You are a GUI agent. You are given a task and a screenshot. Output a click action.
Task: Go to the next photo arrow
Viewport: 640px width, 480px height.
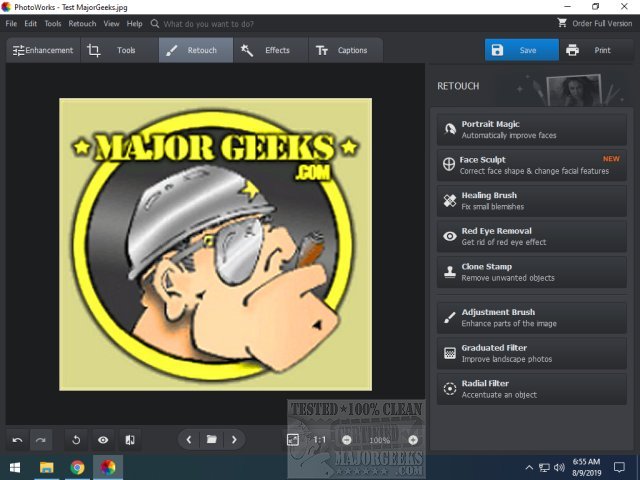234,439
